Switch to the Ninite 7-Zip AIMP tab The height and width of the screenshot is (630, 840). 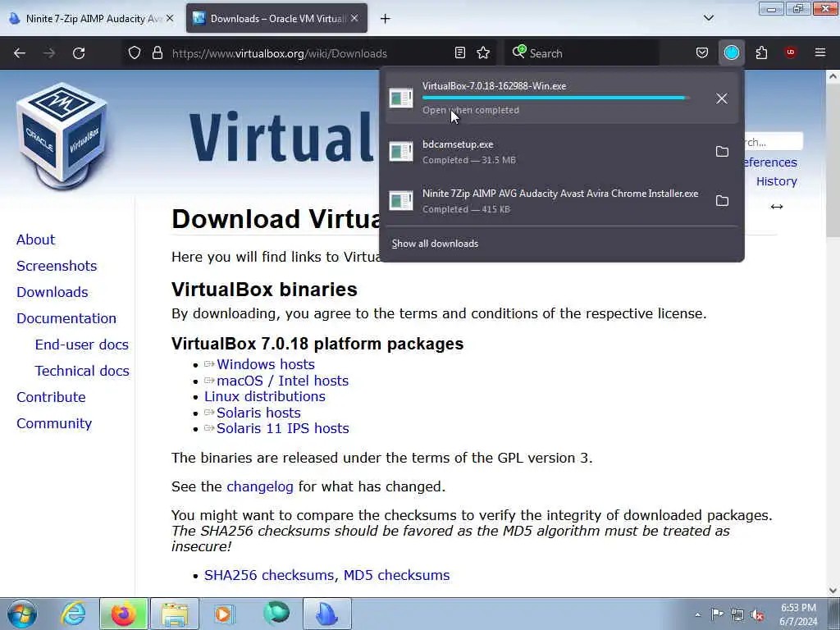click(x=92, y=19)
